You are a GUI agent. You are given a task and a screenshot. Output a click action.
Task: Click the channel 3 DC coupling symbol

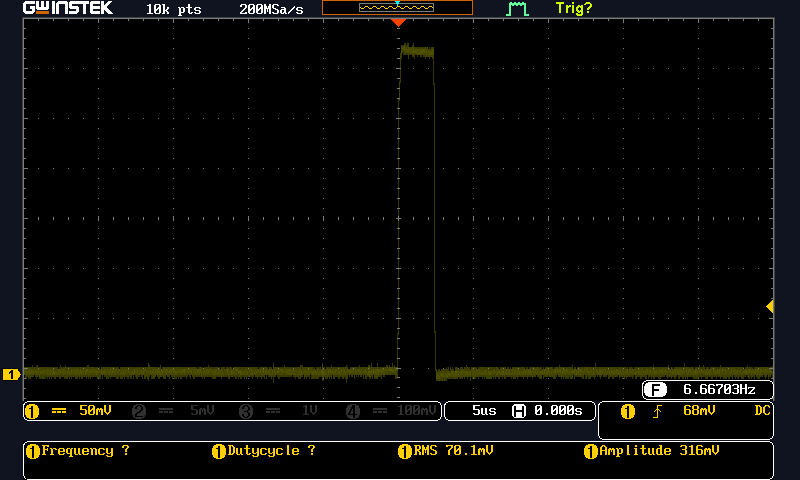(273, 411)
